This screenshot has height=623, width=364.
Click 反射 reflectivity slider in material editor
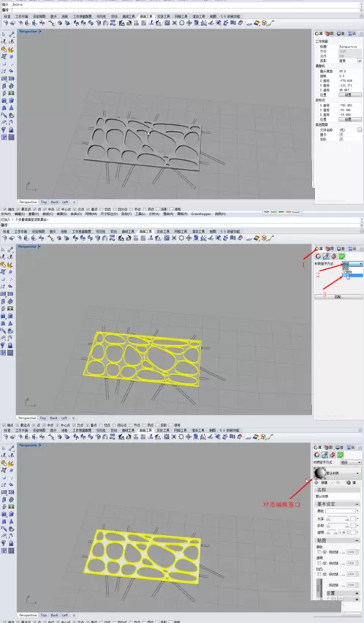tap(338, 526)
